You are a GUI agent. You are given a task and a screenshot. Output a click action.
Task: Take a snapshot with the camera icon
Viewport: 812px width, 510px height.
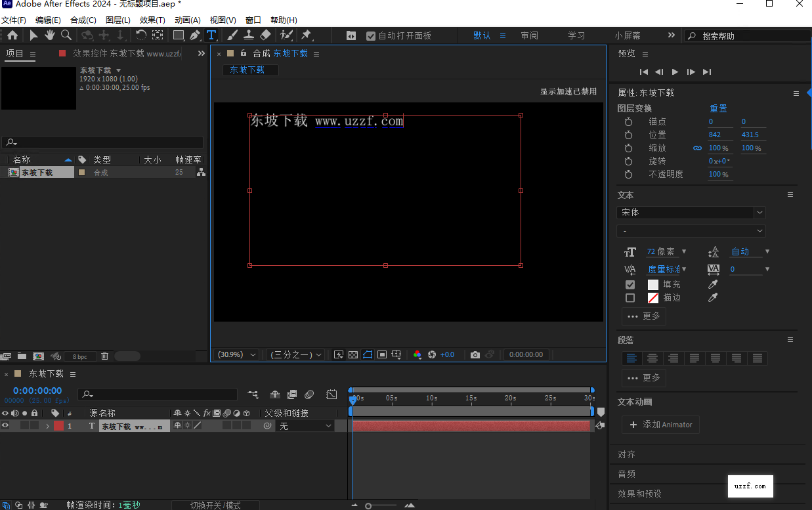point(475,354)
